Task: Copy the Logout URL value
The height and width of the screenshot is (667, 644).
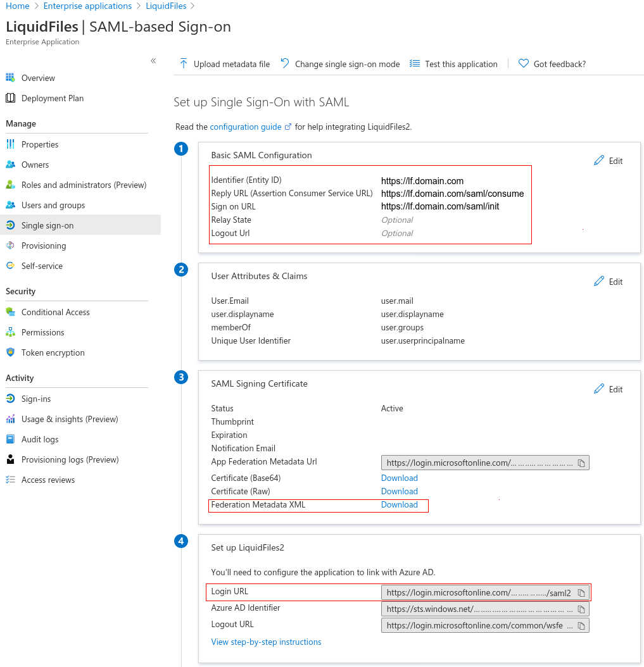Action: pos(581,626)
